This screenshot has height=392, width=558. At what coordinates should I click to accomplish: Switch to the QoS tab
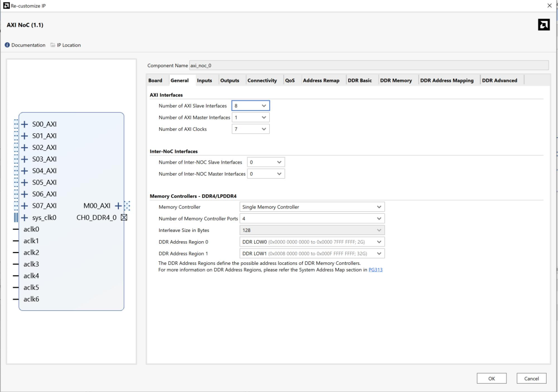click(x=290, y=81)
